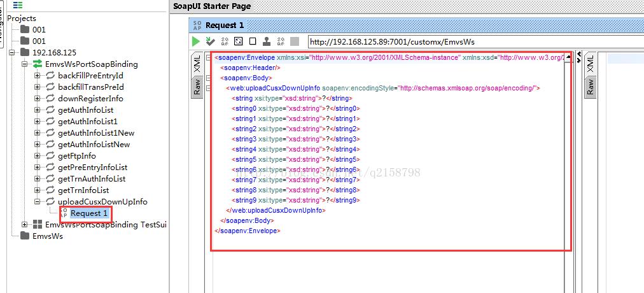The height and width of the screenshot is (293, 644).
Task: Expand the backfillTransPreId operation
Action: click(37, 87)
